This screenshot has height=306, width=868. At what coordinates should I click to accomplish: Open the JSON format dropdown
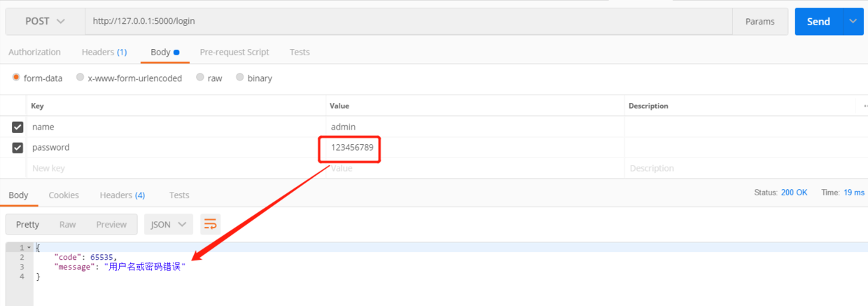[x=169, y=224]
